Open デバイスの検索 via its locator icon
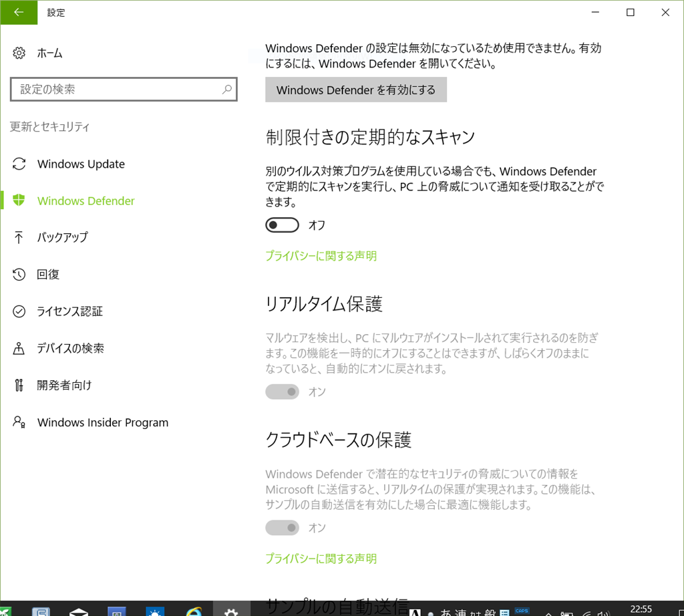The height and width of the screenshot is (616, 684). coord(19,349)
